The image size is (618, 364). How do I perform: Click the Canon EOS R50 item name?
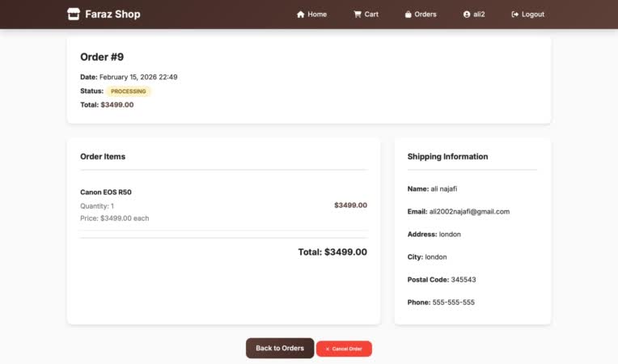point(106,193)
